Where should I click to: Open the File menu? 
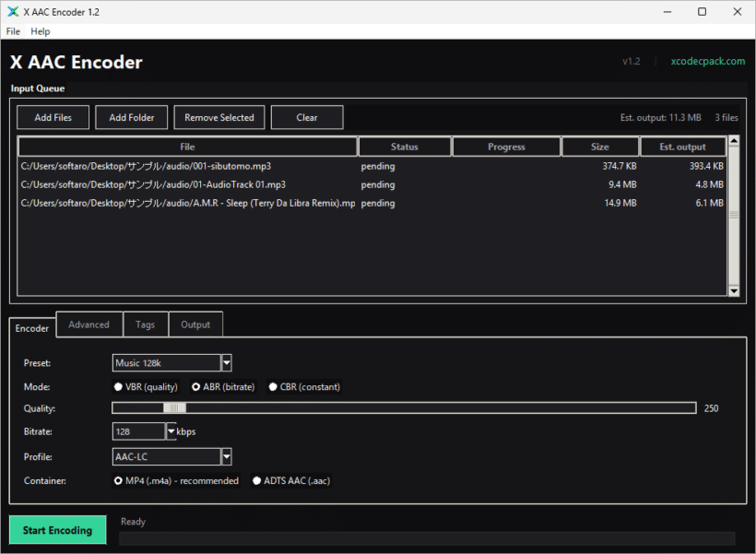click(13, 31)
